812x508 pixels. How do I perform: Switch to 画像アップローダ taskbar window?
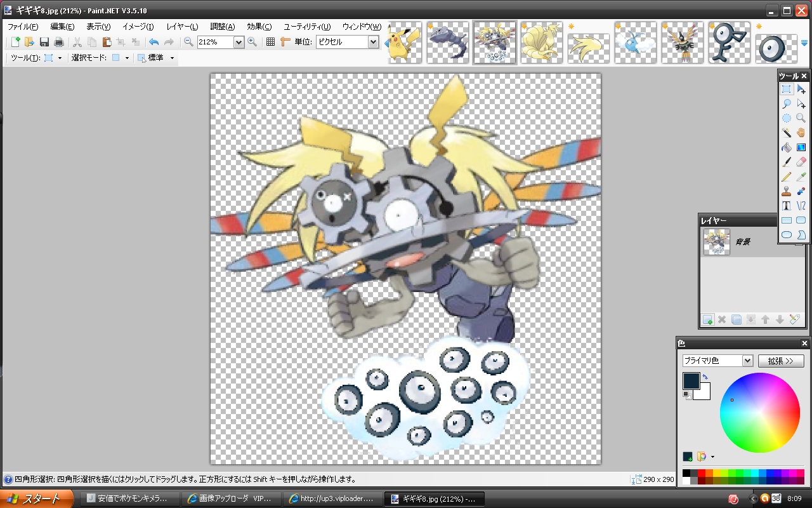pos(230,498)
